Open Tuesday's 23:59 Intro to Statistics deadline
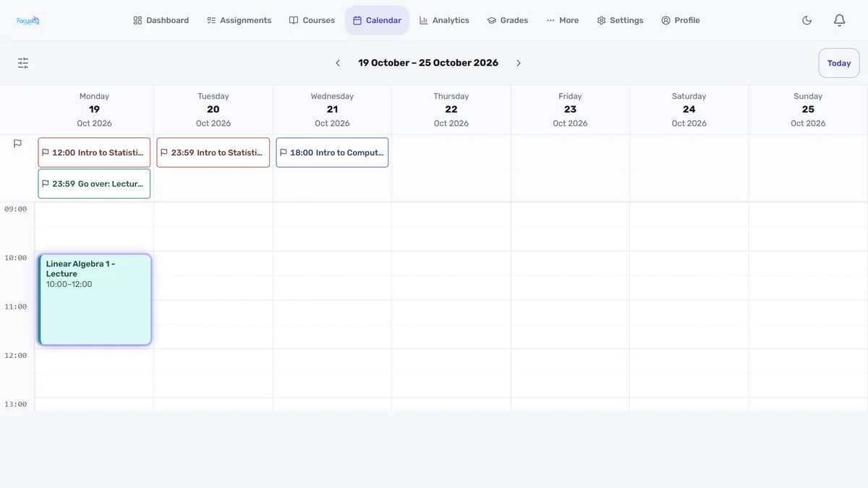 (213, 153)
